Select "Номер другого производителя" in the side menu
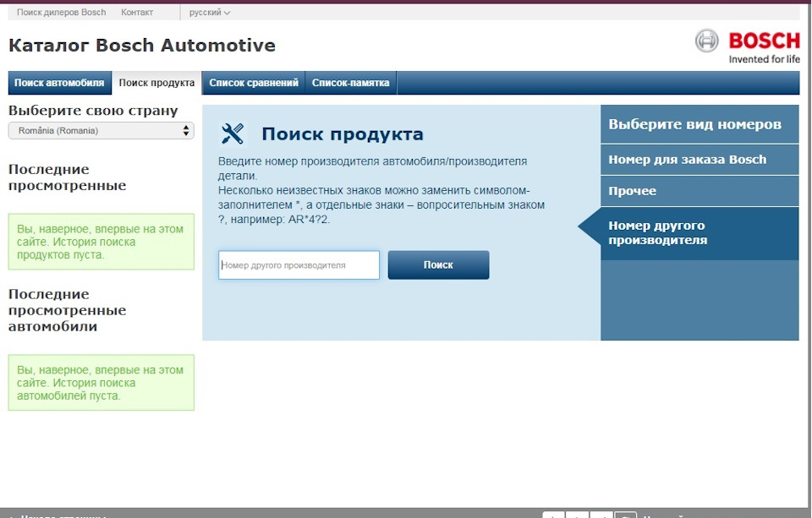The height and width of the screenshot is (518, 812). (700, 233)
